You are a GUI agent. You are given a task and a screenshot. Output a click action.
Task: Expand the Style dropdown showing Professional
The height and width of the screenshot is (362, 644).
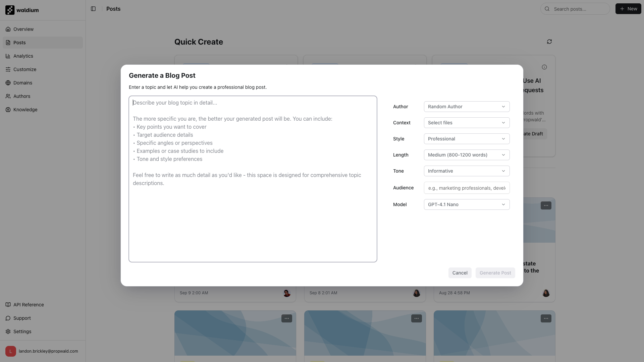(467, 139)
